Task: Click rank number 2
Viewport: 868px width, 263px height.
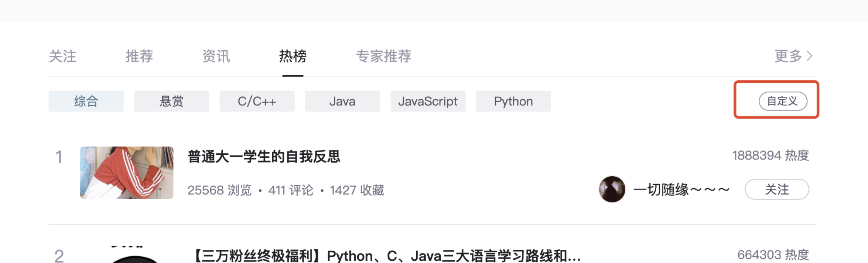Action: pyautogui.click(x=59, y=256)
